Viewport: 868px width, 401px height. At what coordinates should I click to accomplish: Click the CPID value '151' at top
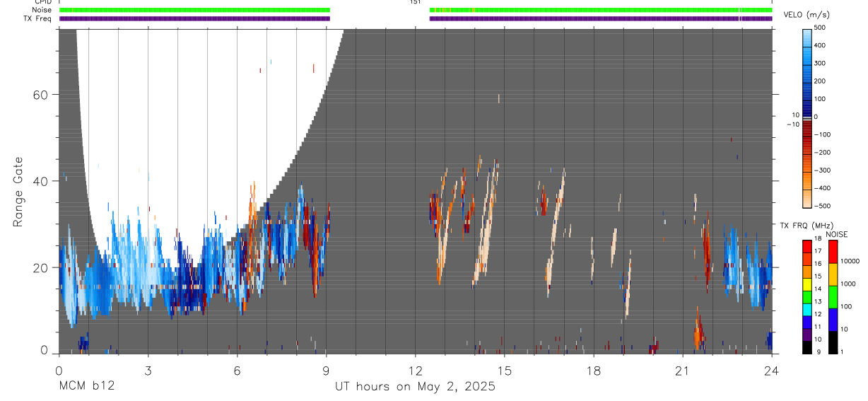coord(415,2)
